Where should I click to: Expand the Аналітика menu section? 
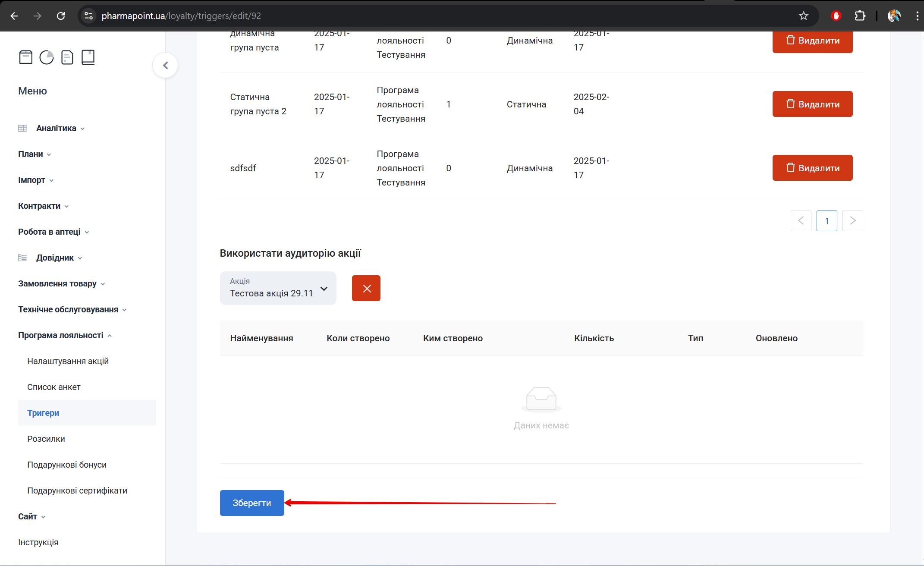56,128
